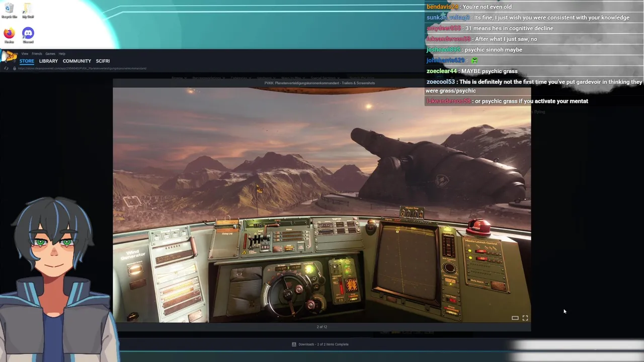Click the lock icon beside the URL
Viewport: 644px width, 362px height.
14,68
